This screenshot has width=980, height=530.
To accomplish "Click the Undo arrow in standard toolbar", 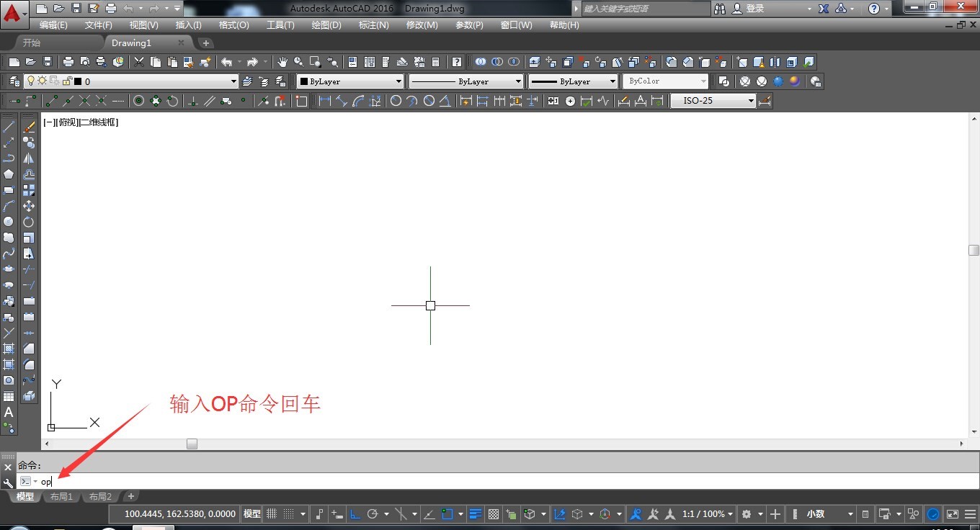I will click(x=227, y=62).
